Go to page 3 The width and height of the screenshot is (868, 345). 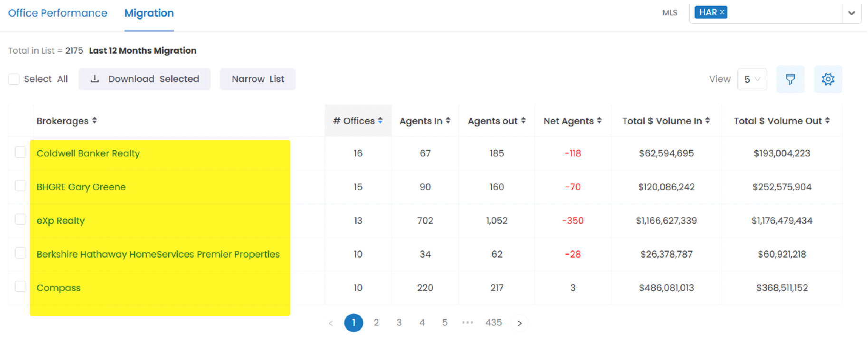pyautogui.click(x=399, y=323)
